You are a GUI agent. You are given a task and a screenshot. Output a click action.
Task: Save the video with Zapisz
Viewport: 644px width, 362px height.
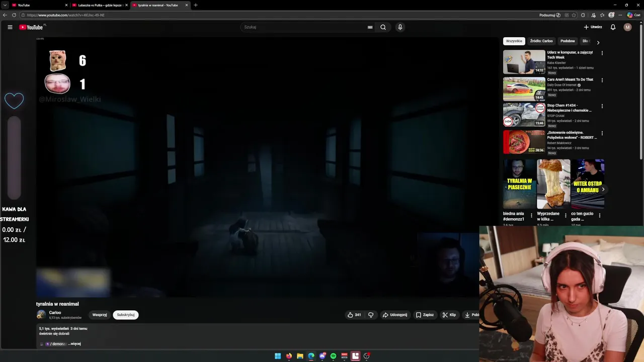click(x=425, y=315)
